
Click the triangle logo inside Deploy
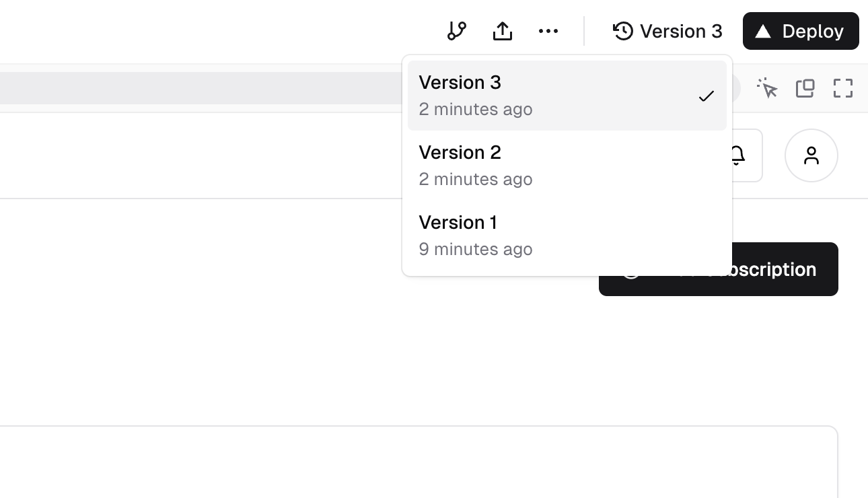tap(763, 31)
